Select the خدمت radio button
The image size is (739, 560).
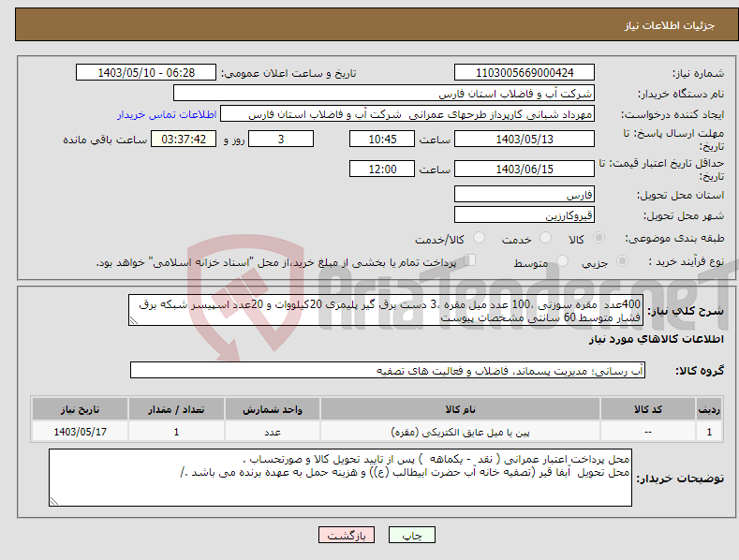[545, 238]
